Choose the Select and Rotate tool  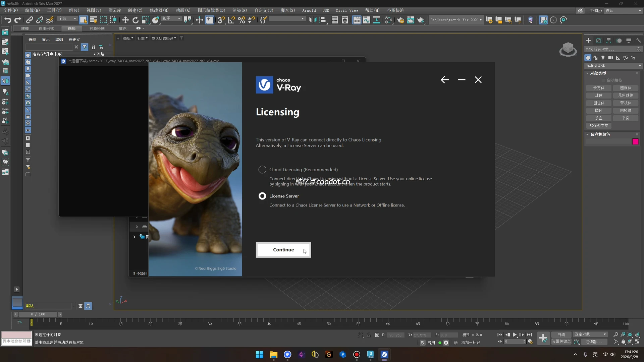coord(136,20)
